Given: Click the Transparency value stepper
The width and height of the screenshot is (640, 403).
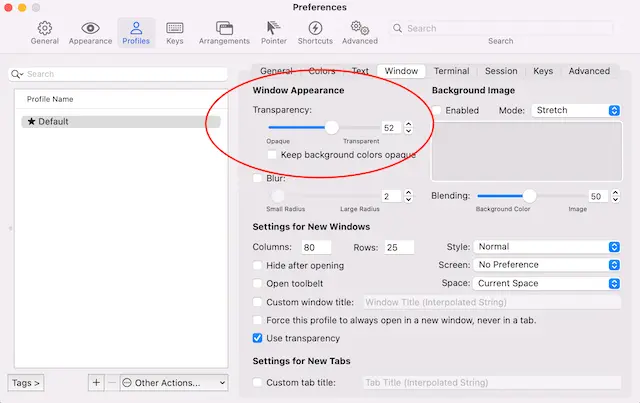Looking at the screenshot, I should (x=408, y=128).
